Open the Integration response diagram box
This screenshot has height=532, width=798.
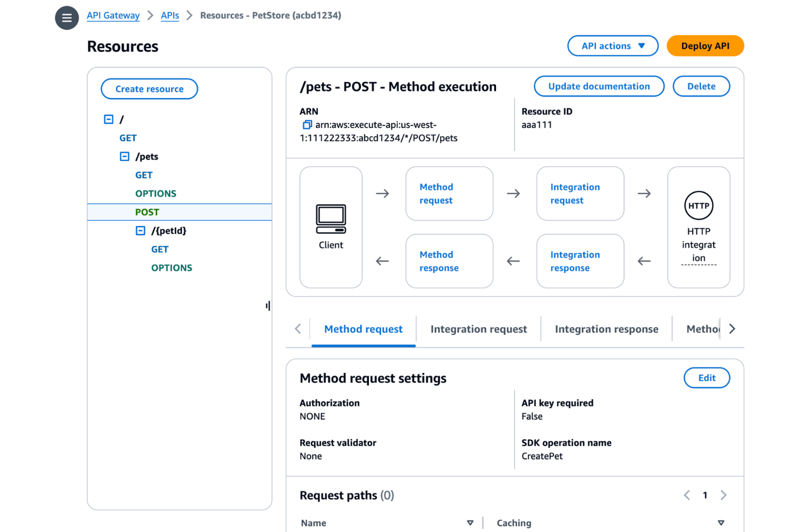(580, 261)
